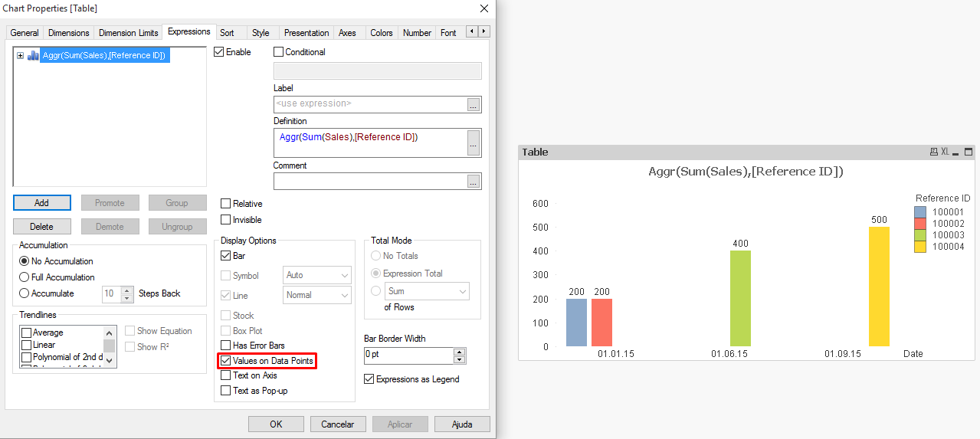This screenshot has height=439, width=980.
Task: Open the Symbol type Auto dropdown
Action: point(316,275)
